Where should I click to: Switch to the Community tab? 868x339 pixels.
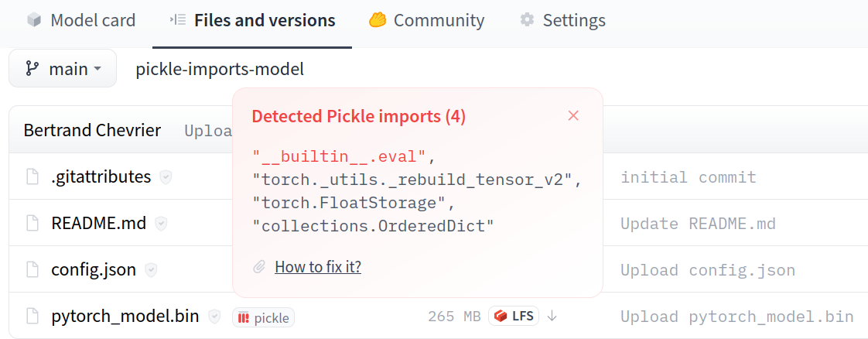coord(427,20)
